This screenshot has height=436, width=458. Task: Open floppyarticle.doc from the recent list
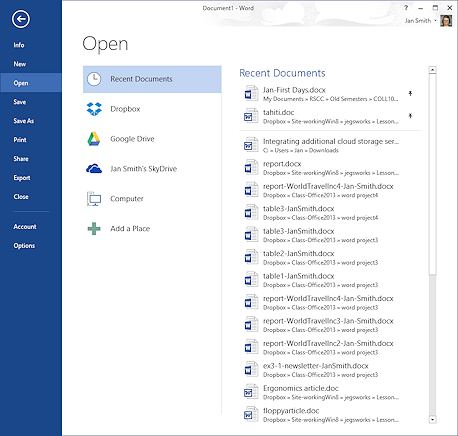[330, 414]
